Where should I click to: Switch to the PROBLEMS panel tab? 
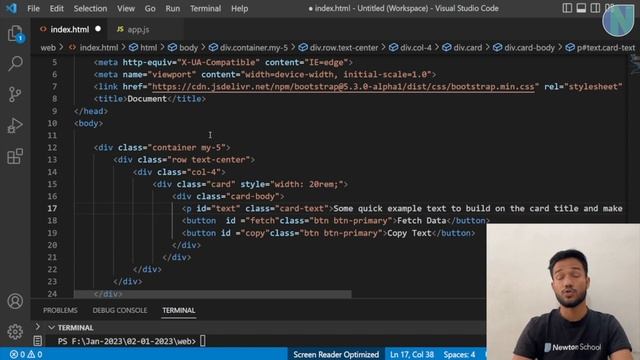pos(60,310)
